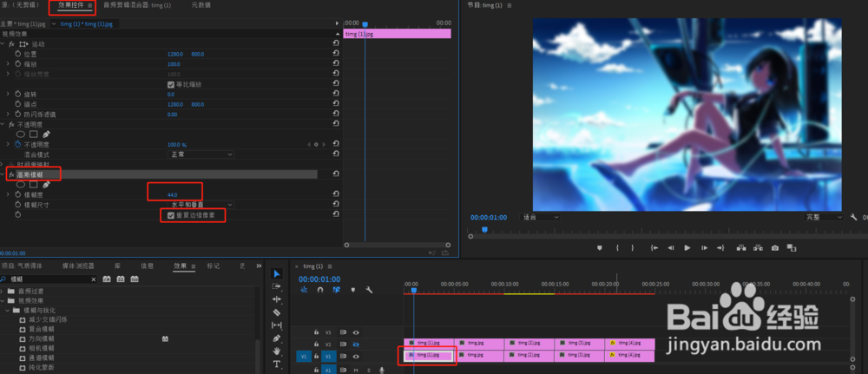Click the Linked Selection icon in the timeline

point(336,289)
